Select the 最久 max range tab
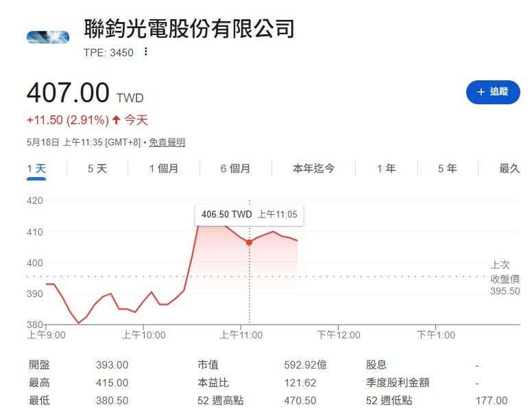This screenshot has width=532, height=420. point(509,168)
